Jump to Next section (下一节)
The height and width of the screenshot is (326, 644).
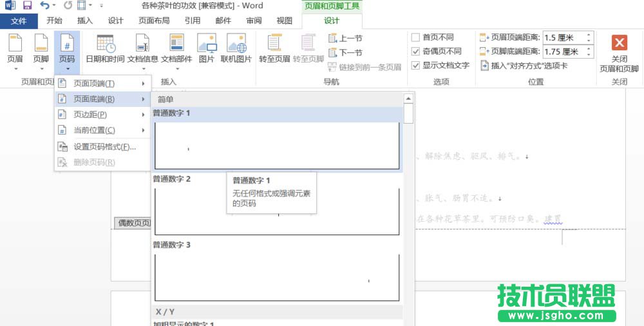(345, 53)
